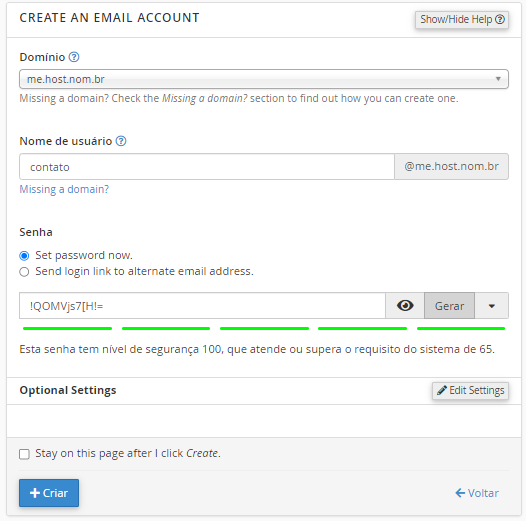Click the Show/Hide Help button
The image size is (526, 521).
pos(462,19)
